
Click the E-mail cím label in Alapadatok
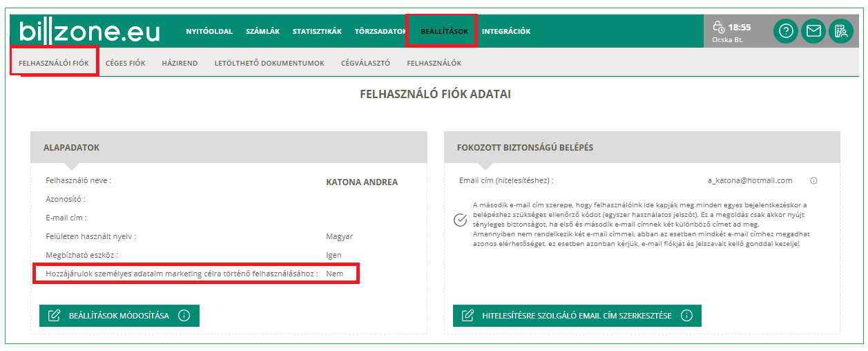66,218
